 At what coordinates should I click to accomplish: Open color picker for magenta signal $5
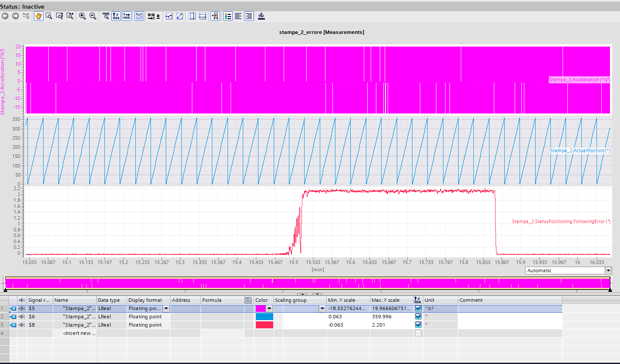coord(269,308)
